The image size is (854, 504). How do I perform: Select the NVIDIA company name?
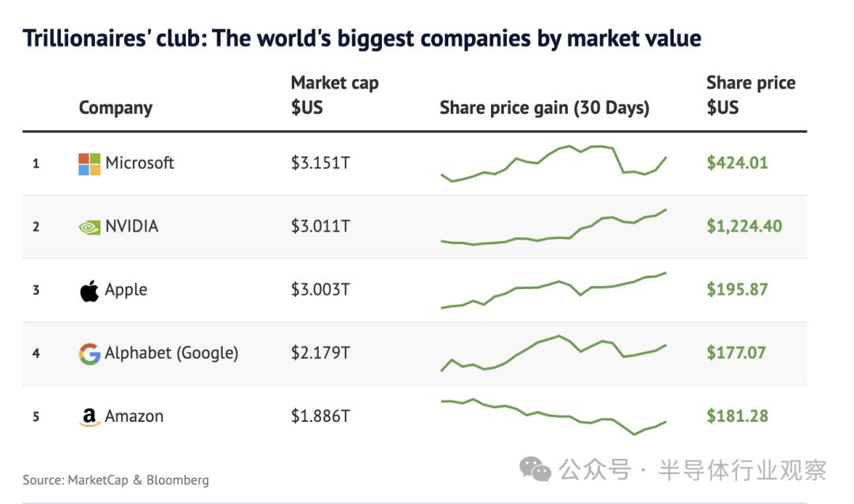[x=132, y=227]
